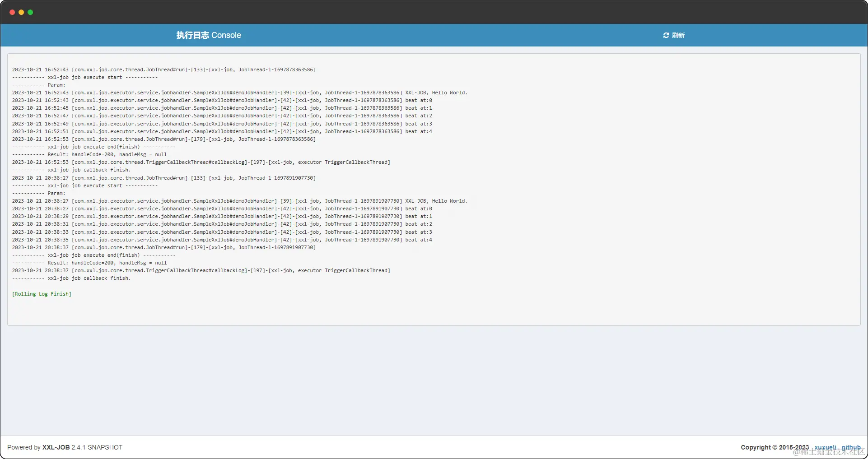Viewport: 868px width, 459px height.
Task: Click log line 16:52:45 beat at:1
Action: 222,108
